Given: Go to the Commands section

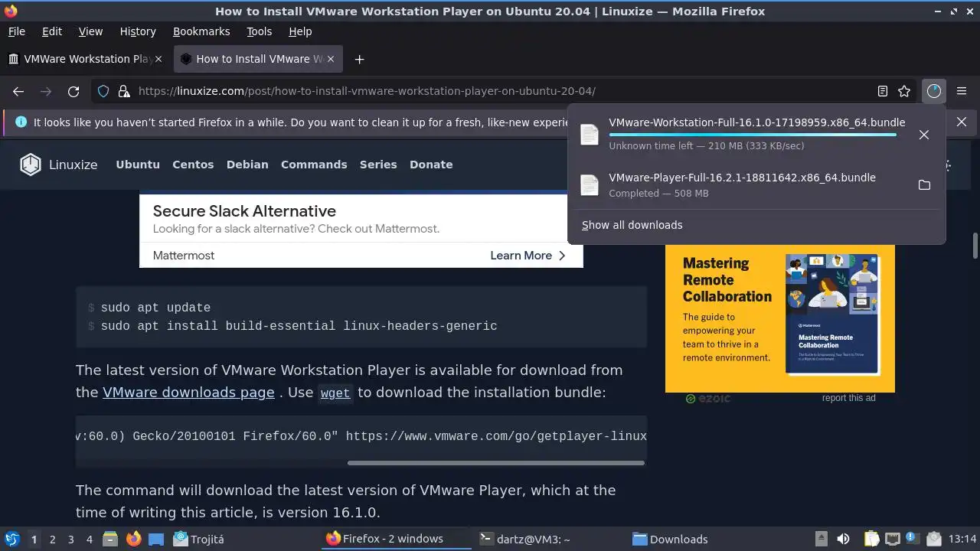Looking at the screenshot, I should [x=314, y=165].
